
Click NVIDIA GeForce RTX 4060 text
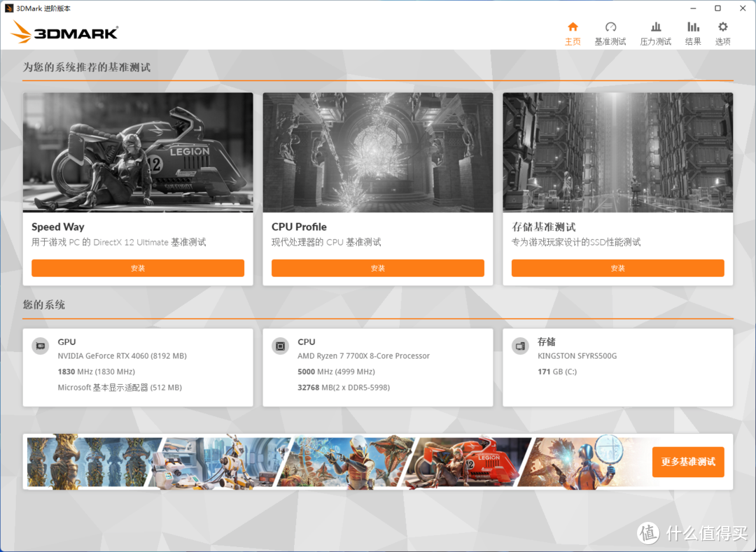[x=122, y=356]
